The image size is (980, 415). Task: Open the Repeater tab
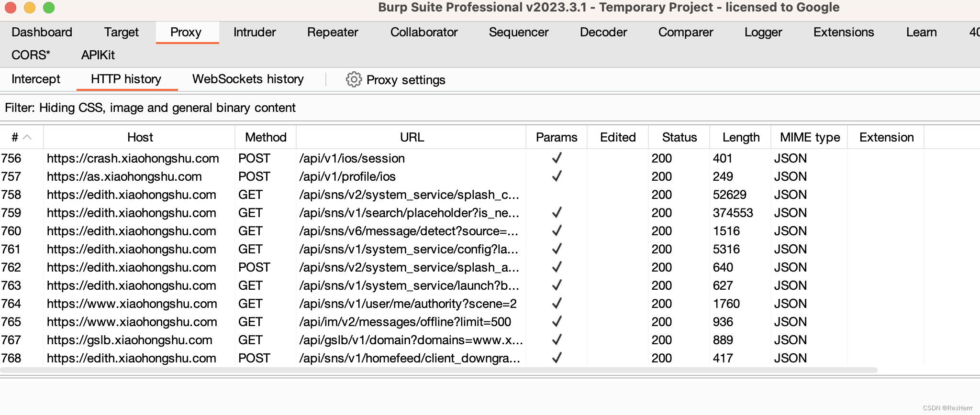pos(333,32)
